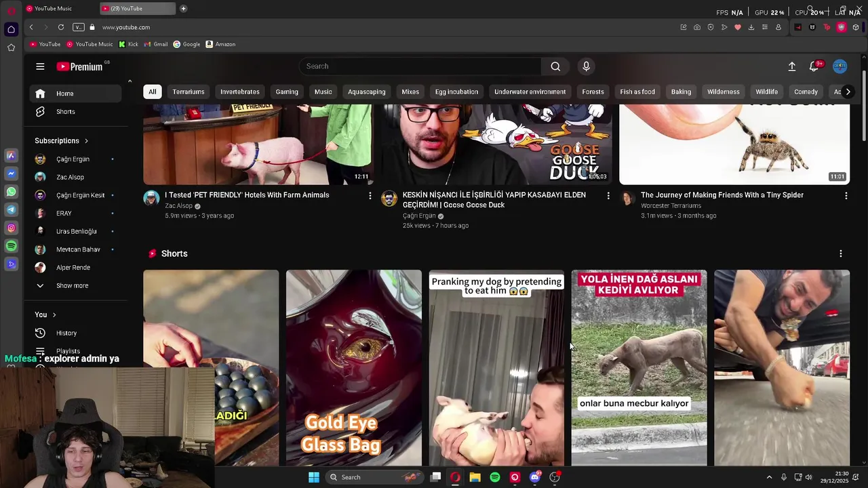Open options for the PET FRIENDLY Hotels video

[370, 196]
